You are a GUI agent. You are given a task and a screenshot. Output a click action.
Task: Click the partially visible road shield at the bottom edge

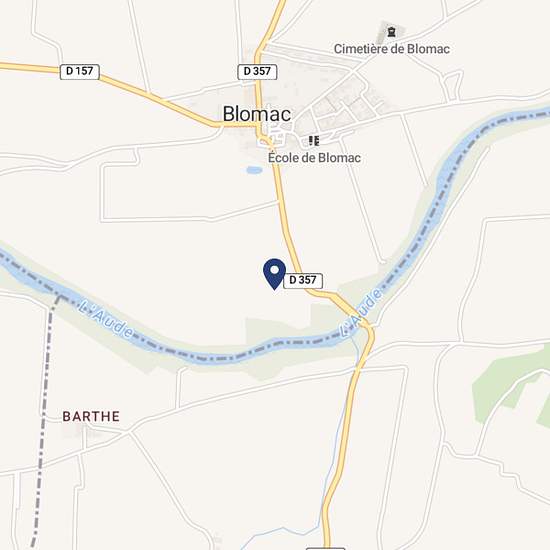point(326,548)
